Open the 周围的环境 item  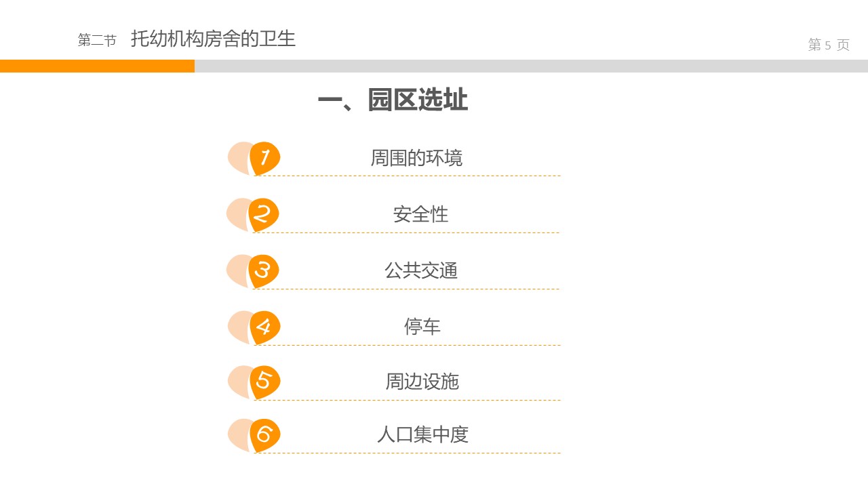[x=416, y=158]
